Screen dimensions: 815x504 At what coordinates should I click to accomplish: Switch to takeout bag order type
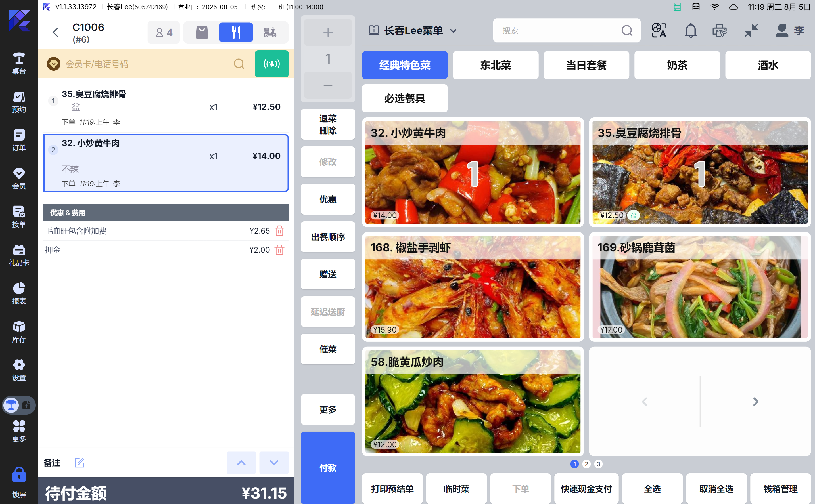click(x=202, y=32)
